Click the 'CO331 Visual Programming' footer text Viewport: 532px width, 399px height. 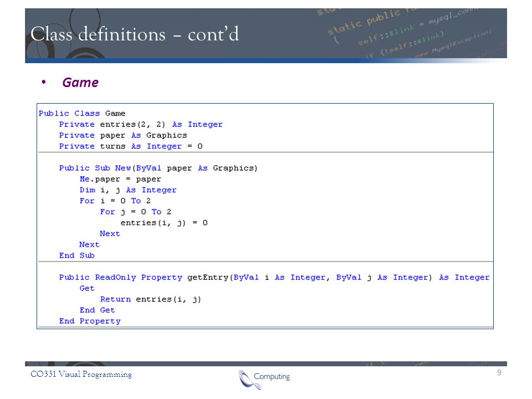click(81, 374)
